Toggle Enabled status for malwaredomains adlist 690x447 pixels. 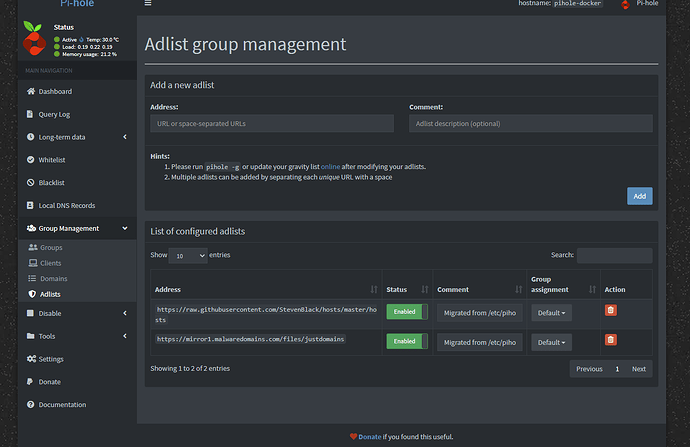tap(404, 341)
